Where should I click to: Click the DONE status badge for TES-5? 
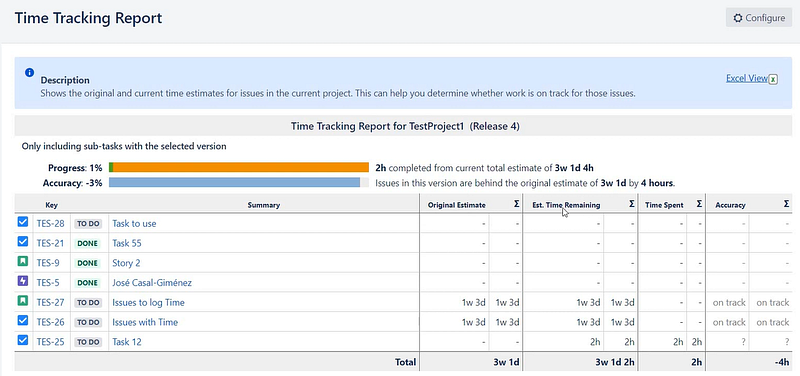coord(87,283)
